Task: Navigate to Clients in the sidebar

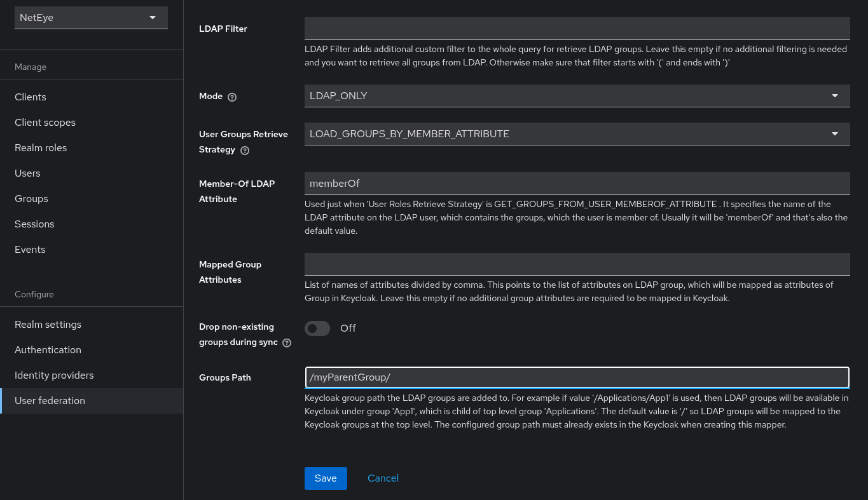Action: tap(30, 97)
